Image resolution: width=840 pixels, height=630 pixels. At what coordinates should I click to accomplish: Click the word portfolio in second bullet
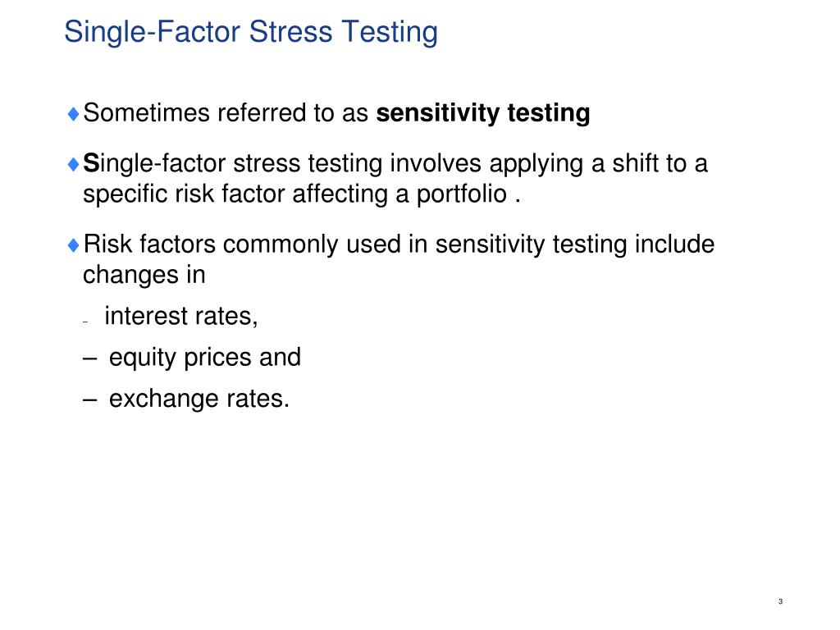tap(461, 194)
